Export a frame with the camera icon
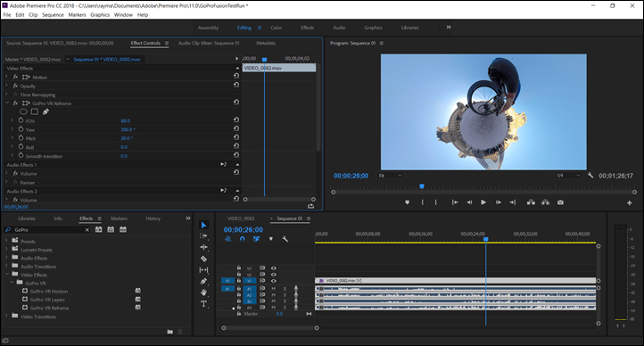The height and width of the screenshot is (346, 644). (560, 202)
